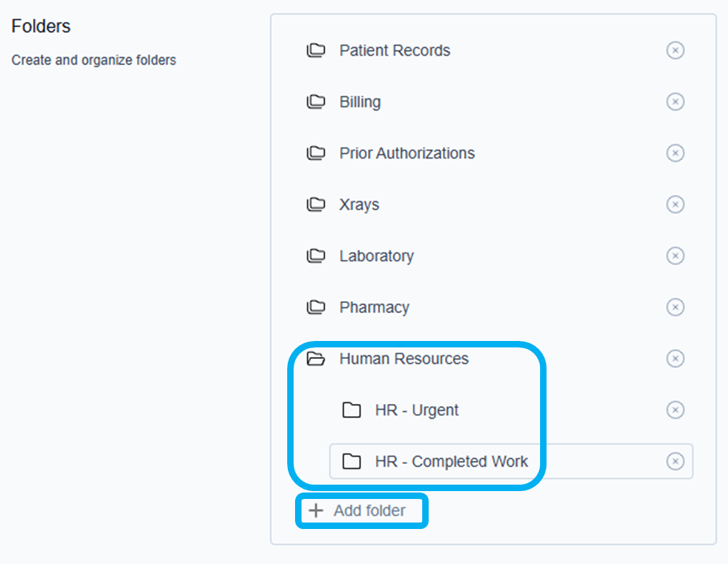Click the Laboratory folder icon
The width and height of the screenshot is (728, 564).
[x=316, y=256]
